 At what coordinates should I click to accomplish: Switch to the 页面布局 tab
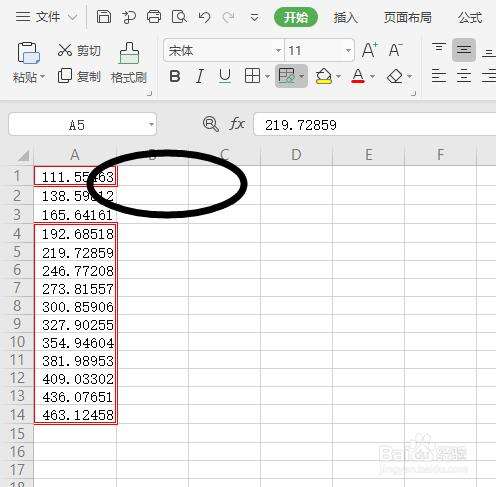pyautogui.click(x=408, y=17)
